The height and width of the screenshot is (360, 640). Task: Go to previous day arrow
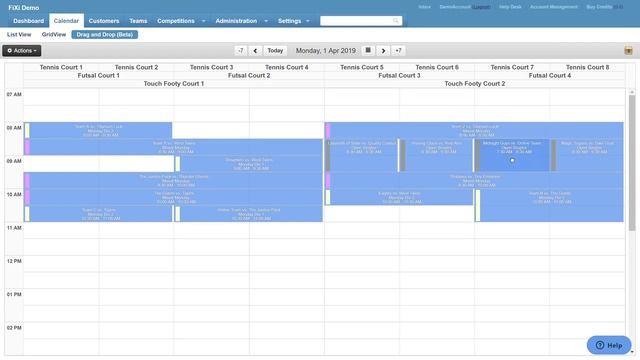coord(255,51)
